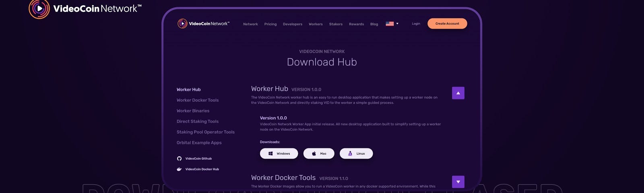Open the Network menu item
This screenshot has height=193, width=644.
[250, 24]
